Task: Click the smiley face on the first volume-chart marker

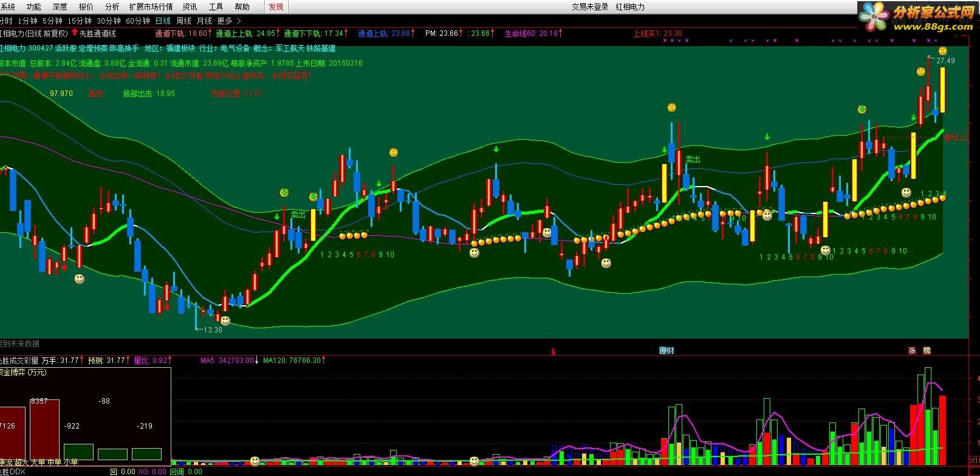Action: pyautogui.click(x=255, y=461)
